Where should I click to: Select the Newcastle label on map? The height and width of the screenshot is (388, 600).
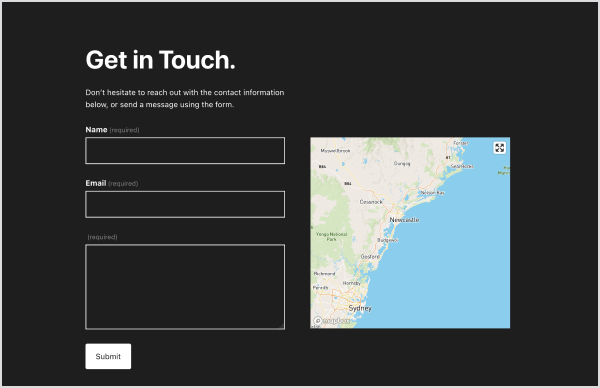[404, 220]
